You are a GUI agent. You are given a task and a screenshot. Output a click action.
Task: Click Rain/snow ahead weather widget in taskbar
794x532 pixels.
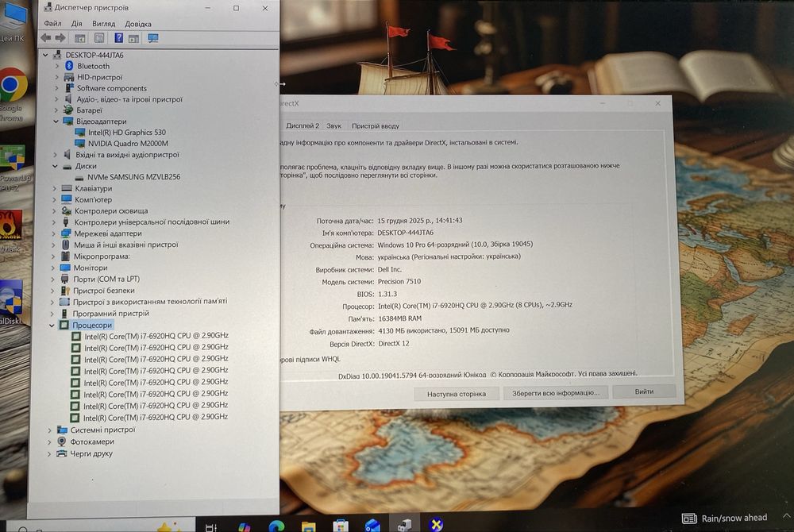tap(725, 518)
